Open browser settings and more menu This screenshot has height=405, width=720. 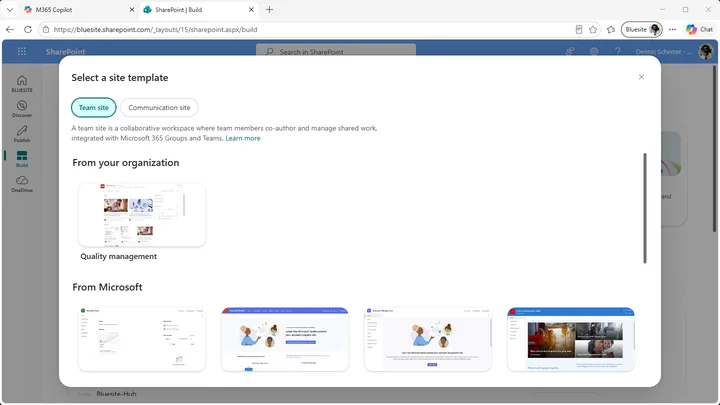(x=672, y=29)
